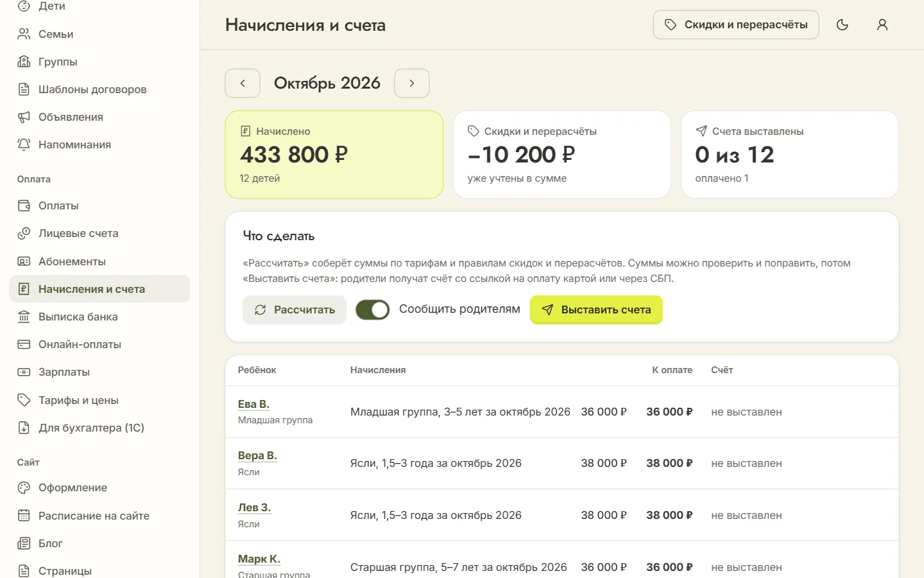Click the Лицевые счета coins icon
The height and width of the screenshot is (578, 924).
pyautogui.click(x=24, y=233)
